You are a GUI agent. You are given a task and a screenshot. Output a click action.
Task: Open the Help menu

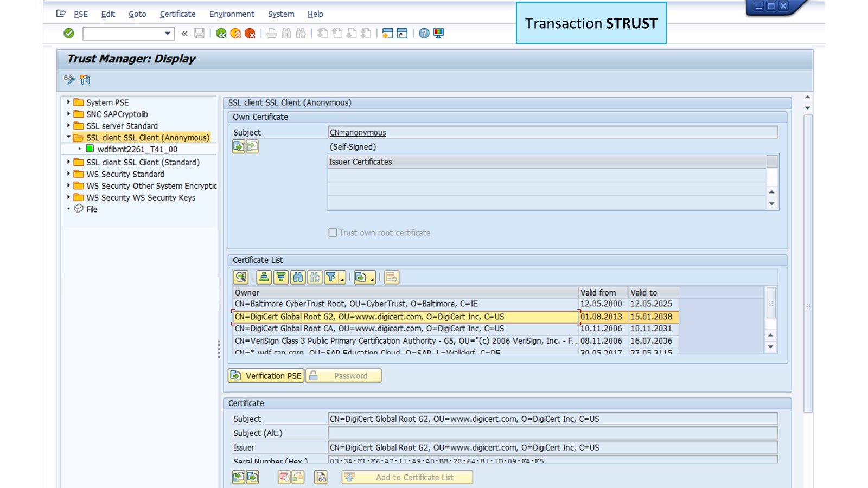tap(315, 14)
